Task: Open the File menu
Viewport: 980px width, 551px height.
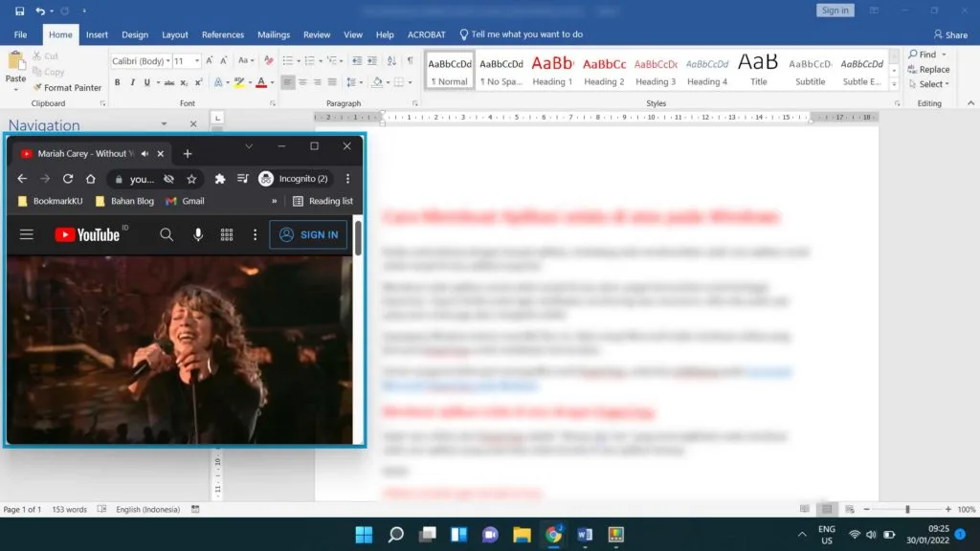Action: (x=21, y=34)
